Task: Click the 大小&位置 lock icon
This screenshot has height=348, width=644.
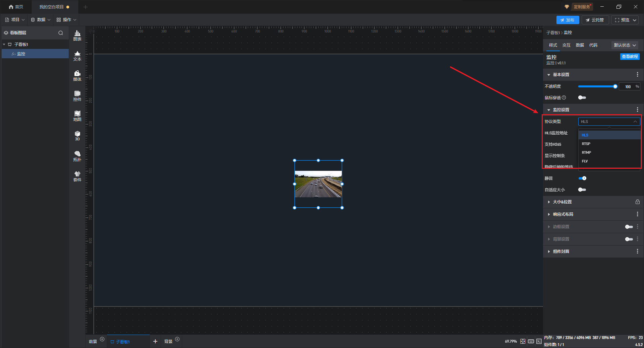Action: [637, 202]
